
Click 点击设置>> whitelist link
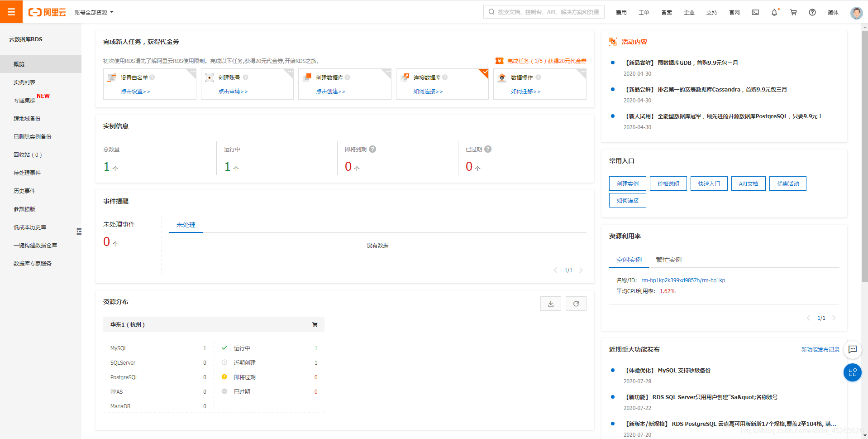135,92
